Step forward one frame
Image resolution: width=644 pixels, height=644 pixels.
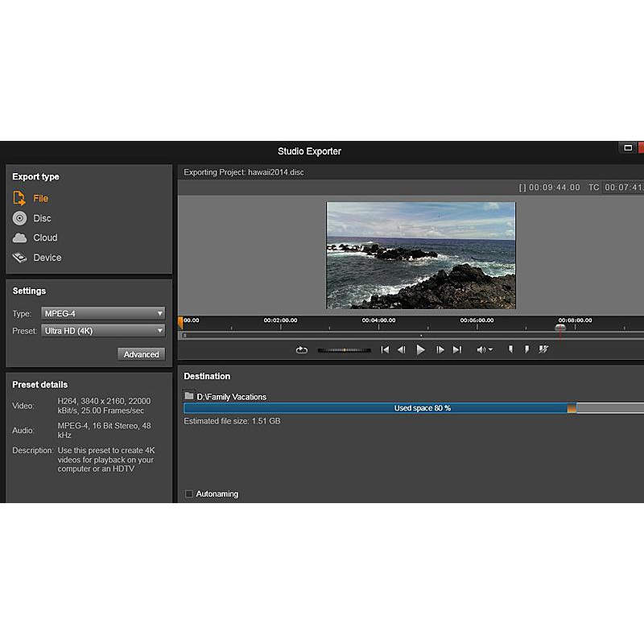tap(440, 349)
